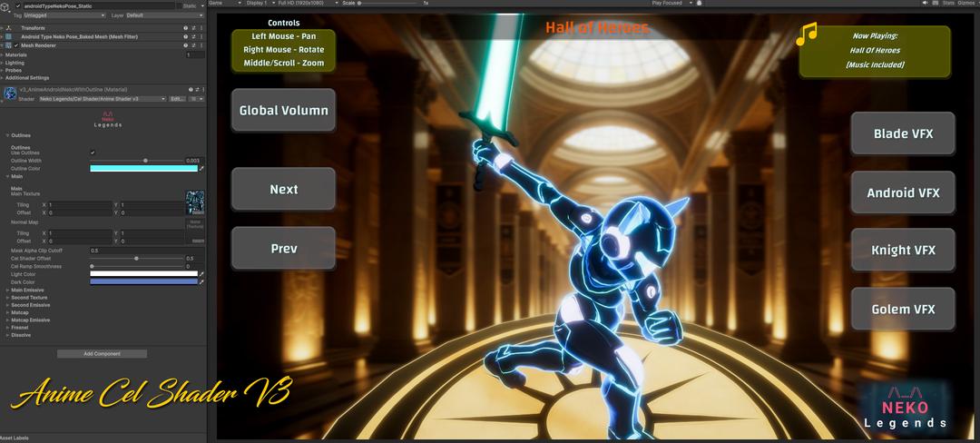Open the Mesh Renderer three-dot context menu
This screenshot has height=443, width=980.
201,44
